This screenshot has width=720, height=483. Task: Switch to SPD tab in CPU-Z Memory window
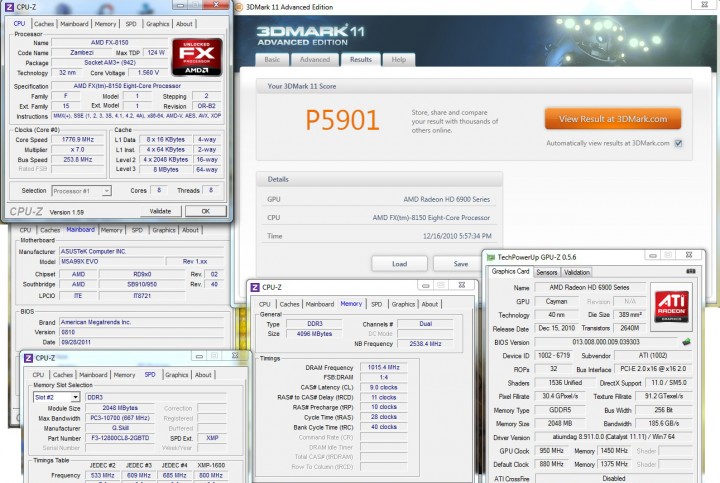(x=377, y=304)
